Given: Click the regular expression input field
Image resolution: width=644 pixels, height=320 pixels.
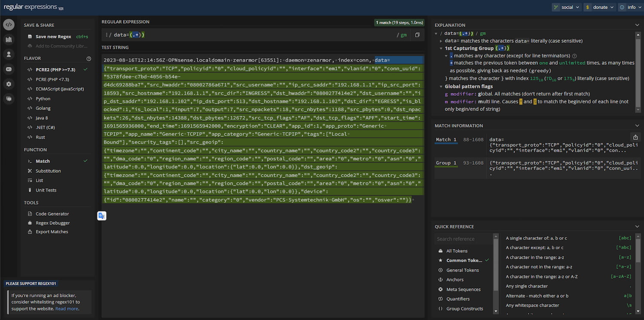Looking at the screenshot, I should [253, 35].
